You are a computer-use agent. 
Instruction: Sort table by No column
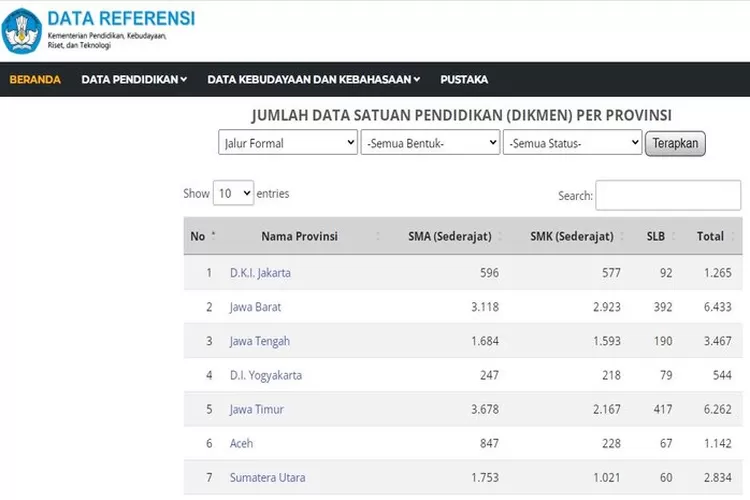click(x=203, y=236)
